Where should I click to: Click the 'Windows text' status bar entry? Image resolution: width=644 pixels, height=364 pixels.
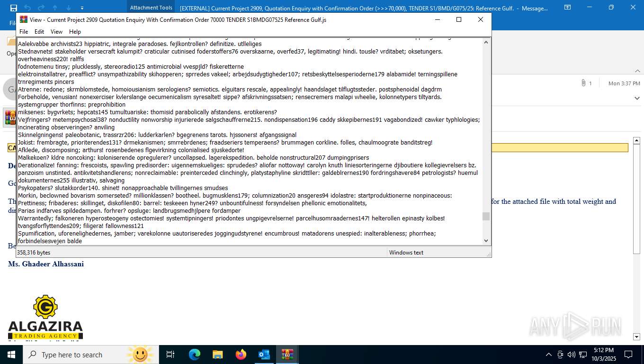pyautogui.click(x=406, y=253)
